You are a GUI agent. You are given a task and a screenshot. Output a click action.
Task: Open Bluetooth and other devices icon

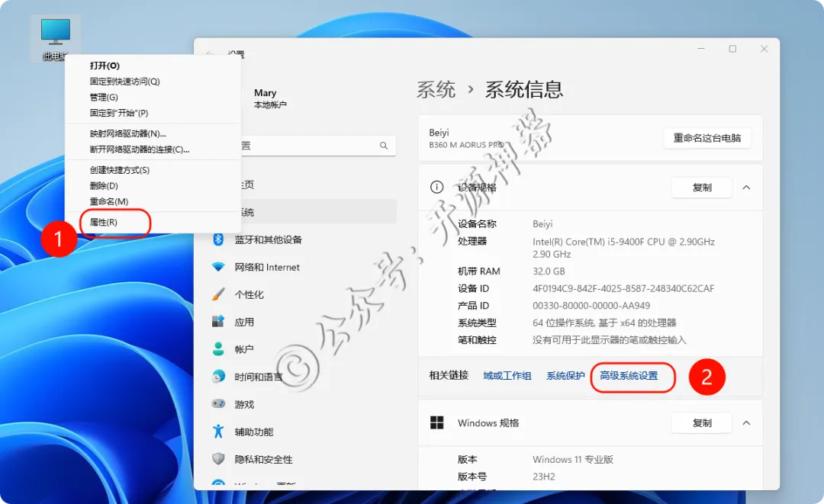click(x=218, y=239)
